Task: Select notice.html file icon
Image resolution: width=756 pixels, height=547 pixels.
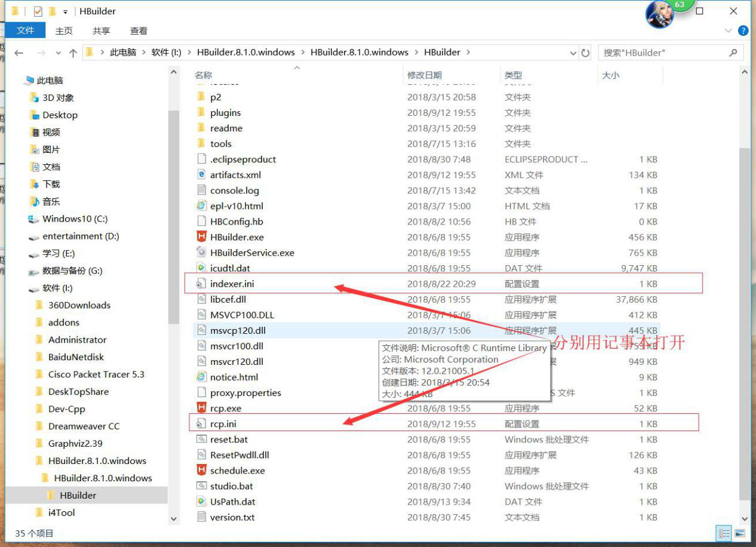Action: pyautogui.click(x=201, y=377)
